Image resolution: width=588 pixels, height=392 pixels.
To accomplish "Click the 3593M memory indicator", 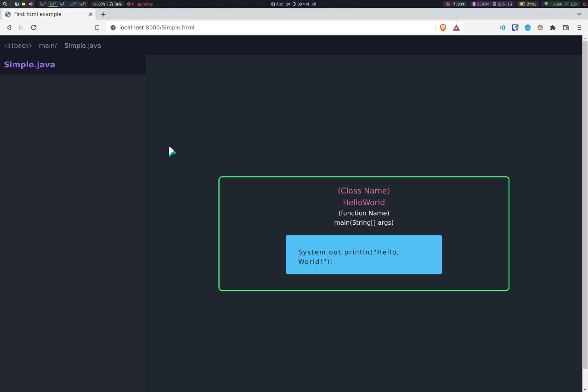I will click(481, 4).
